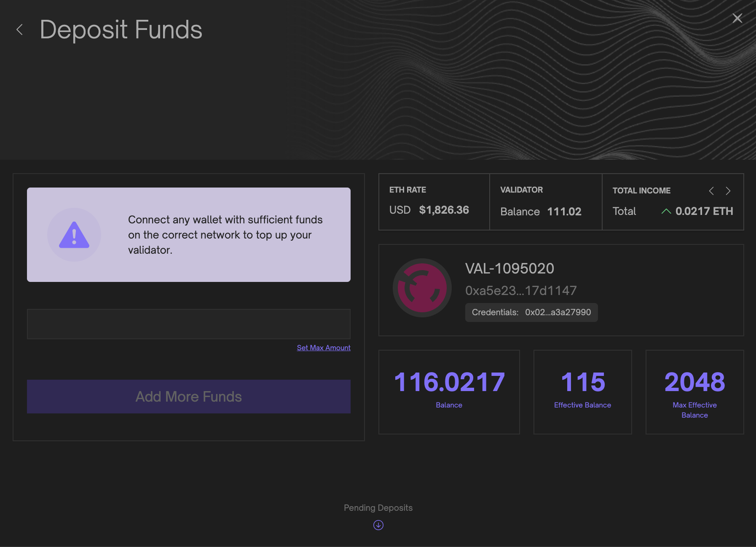The height and width of the screenshot is (547, 756).
Task: Click the warning triangle icon
Action: (x=74, y=235)
